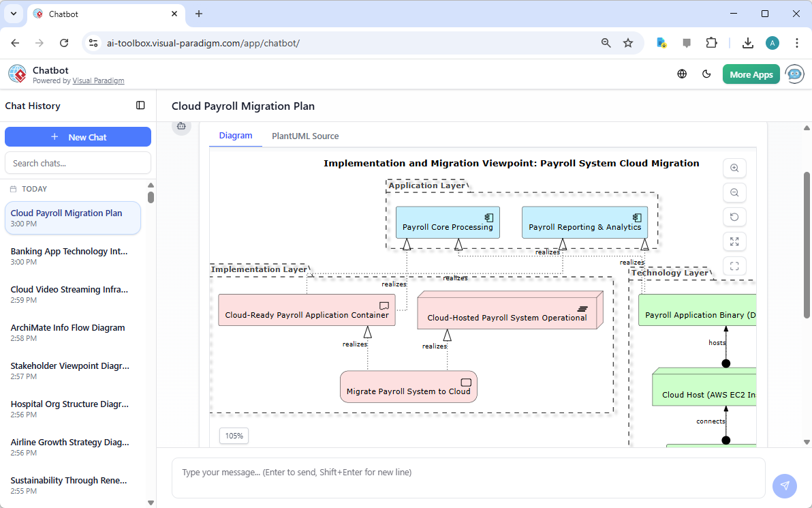Start a New Chat

[x=78, y=136]
